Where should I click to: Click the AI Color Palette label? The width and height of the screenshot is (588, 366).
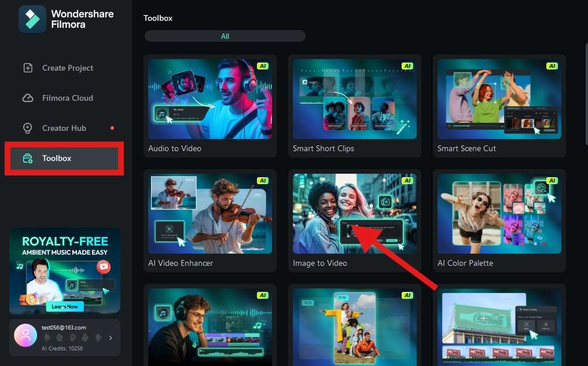pyautogui.click(x=465, y=263)
